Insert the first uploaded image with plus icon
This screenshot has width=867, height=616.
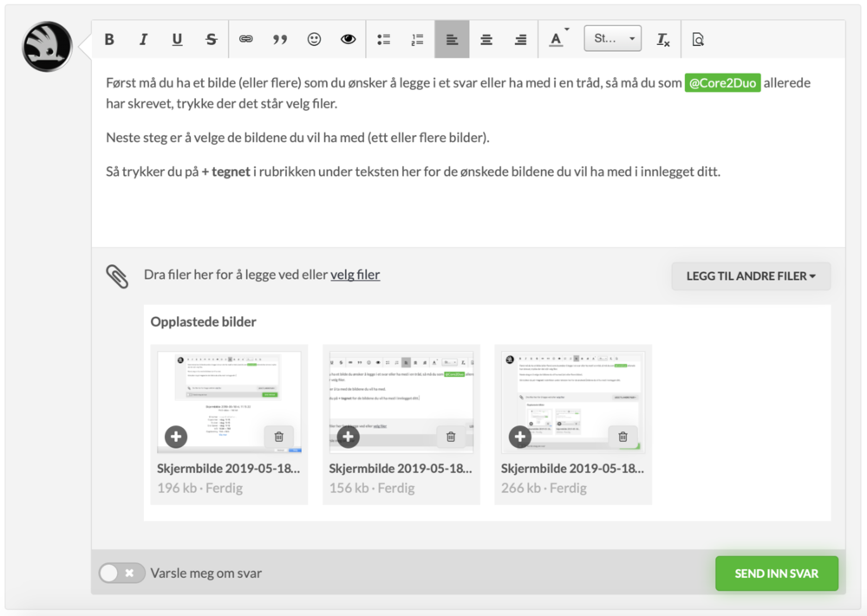pos(176,437)
